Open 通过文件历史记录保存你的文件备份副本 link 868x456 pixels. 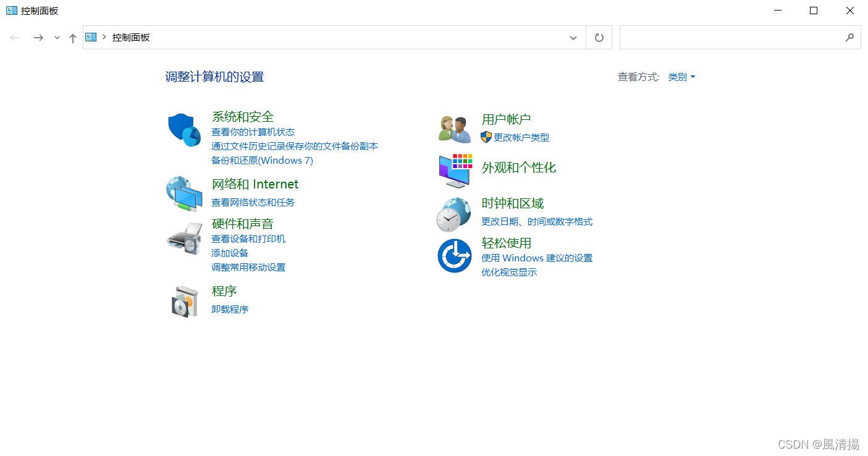[295, 146]
